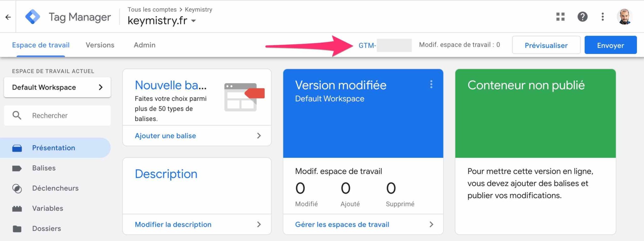Click the Envoyer button
This screenshot has width=644, height=241.
tap(611, 45)
